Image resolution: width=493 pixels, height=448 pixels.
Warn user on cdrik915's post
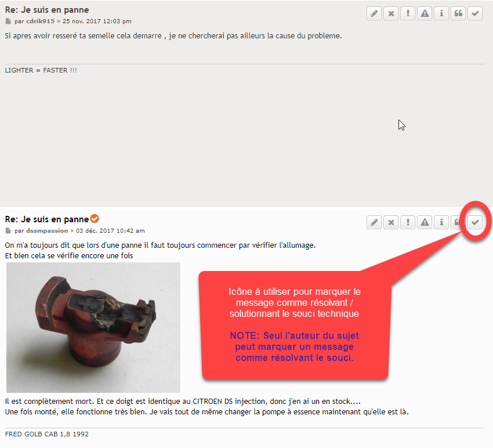tap(425, 13)
